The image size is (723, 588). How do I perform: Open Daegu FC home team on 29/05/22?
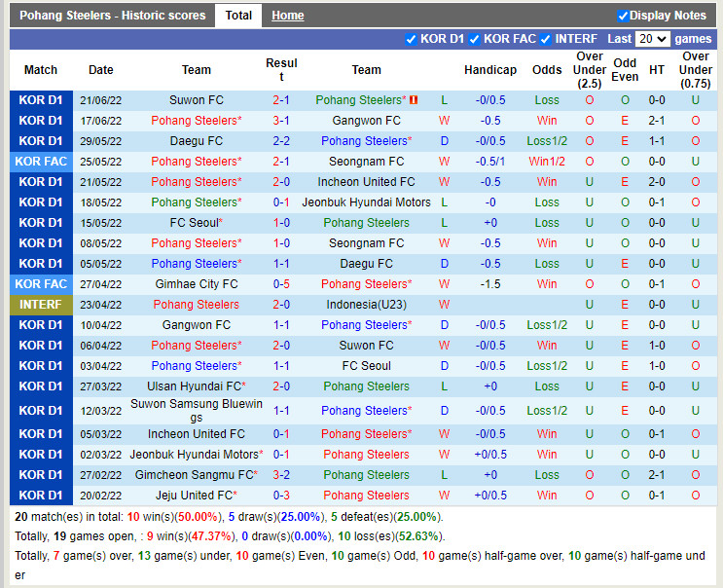pyautogui.click(x=196, y=141)
